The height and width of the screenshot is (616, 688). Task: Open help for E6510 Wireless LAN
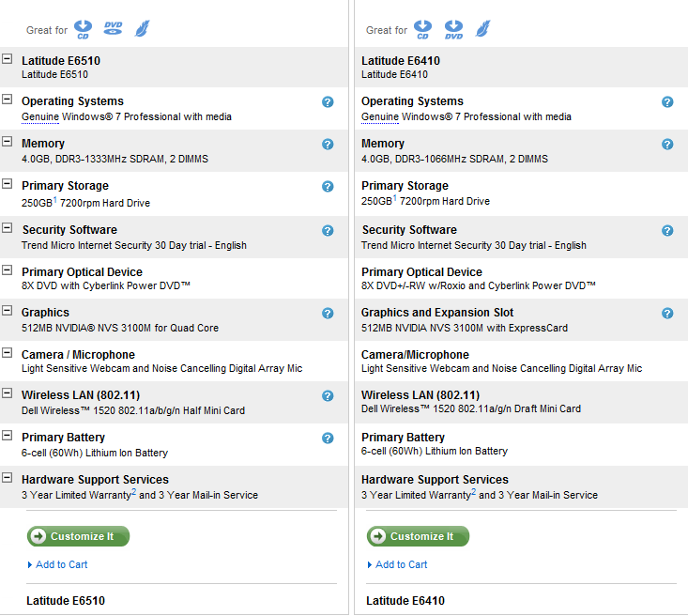[x=328, y=395]
